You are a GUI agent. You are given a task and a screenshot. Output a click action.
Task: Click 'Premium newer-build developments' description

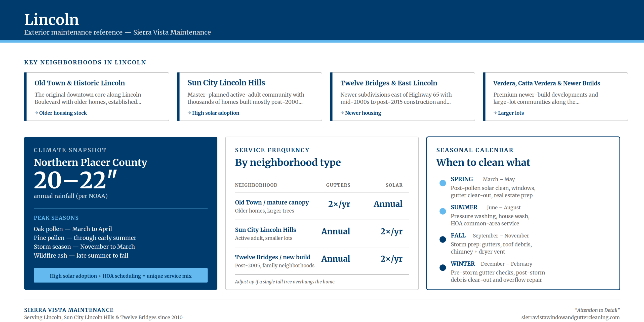pos(546,98)
